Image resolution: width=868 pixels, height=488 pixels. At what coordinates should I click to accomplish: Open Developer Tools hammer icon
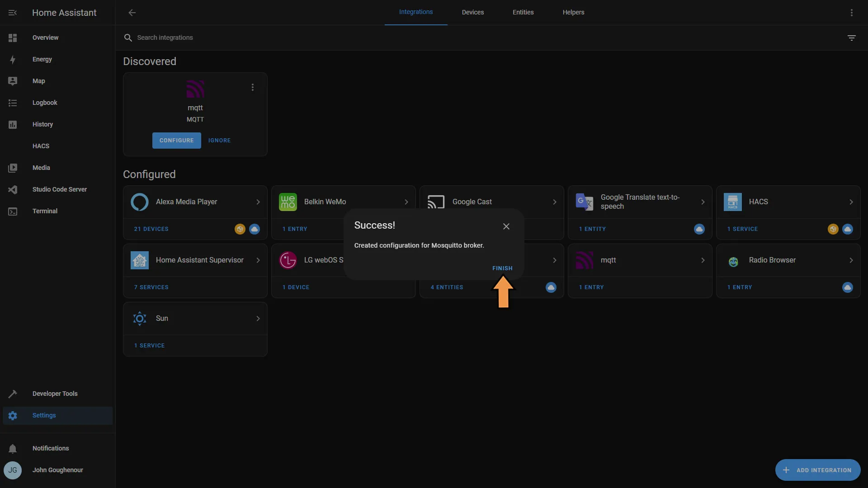(13, 394)
